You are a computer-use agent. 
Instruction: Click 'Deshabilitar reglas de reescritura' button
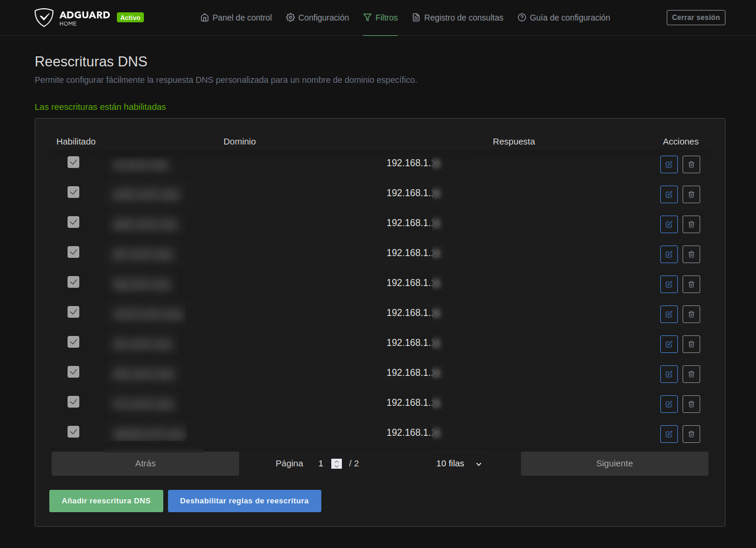244,501
